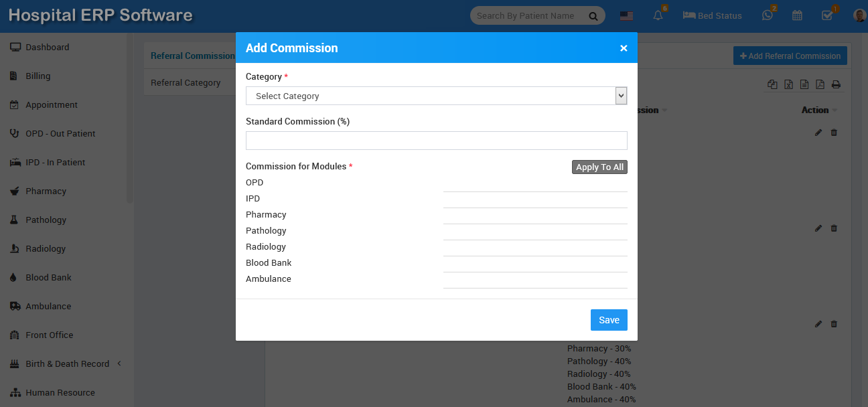The image size is (868, 407).
Task: Click the Standard Commission (%) field
Action: click(x=436, y=141)
